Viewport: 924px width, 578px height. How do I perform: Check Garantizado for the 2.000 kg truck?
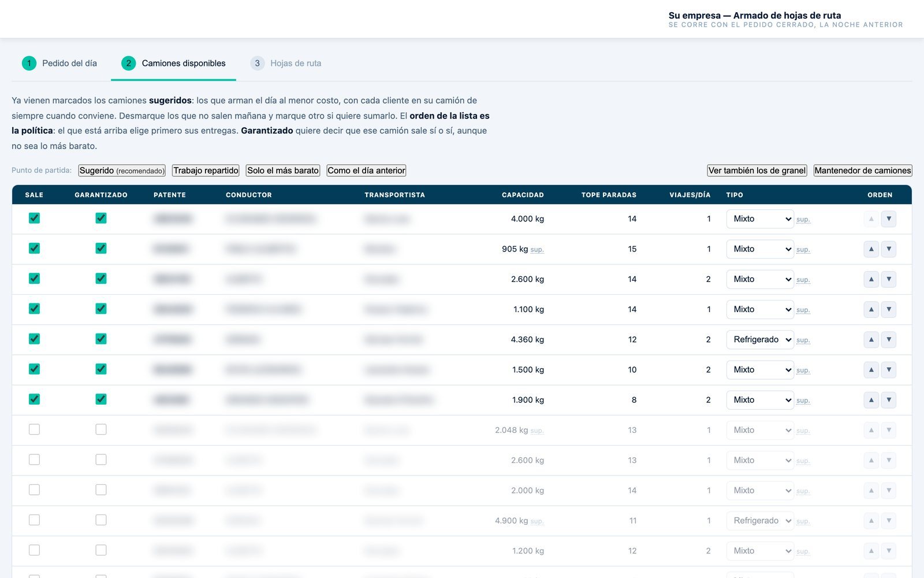[101, 490]
